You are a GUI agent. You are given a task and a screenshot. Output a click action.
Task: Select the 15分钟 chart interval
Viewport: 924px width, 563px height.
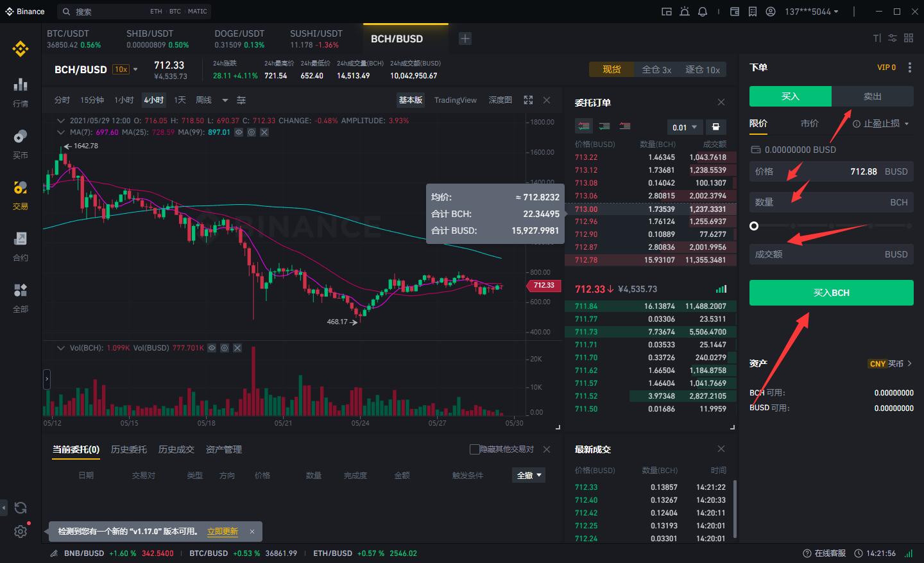92,100
